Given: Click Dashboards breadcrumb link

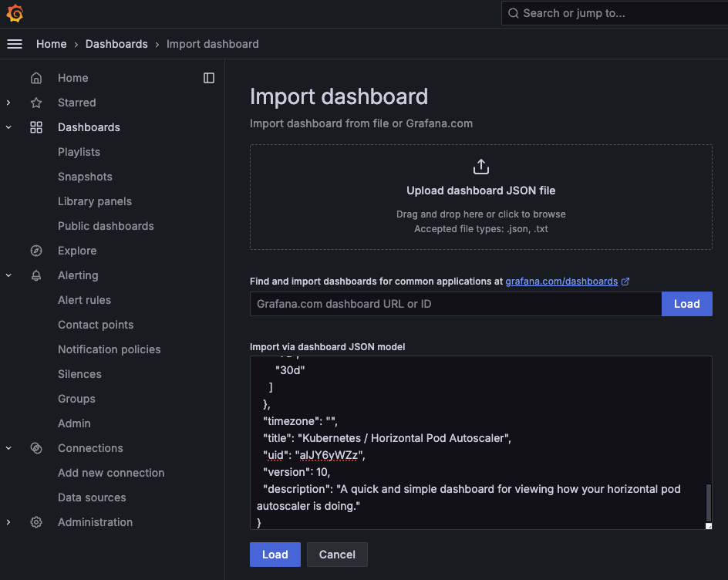Looking at the screenshot, I should pyautogui.click(x=116, y=44).
